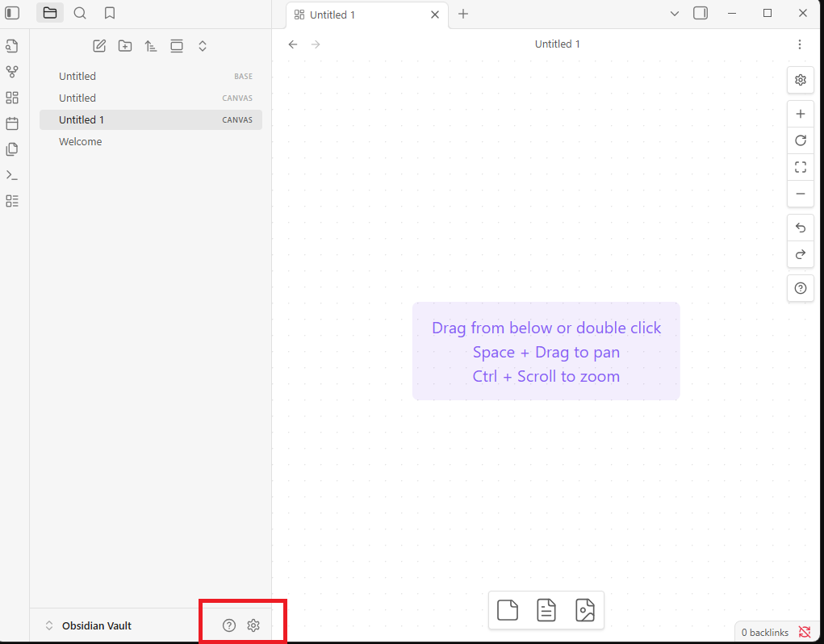Image resolution: width=824 pixels, height=644 pixels.
Task: Undo the last canvas action
Action: pyautogui.click(x=801, y=228)
